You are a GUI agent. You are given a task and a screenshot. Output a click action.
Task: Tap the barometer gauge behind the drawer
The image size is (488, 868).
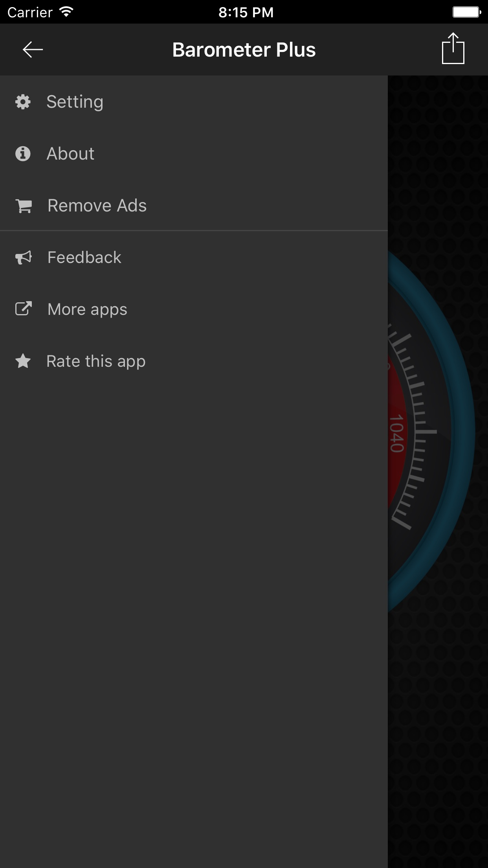tap(431, 432)
